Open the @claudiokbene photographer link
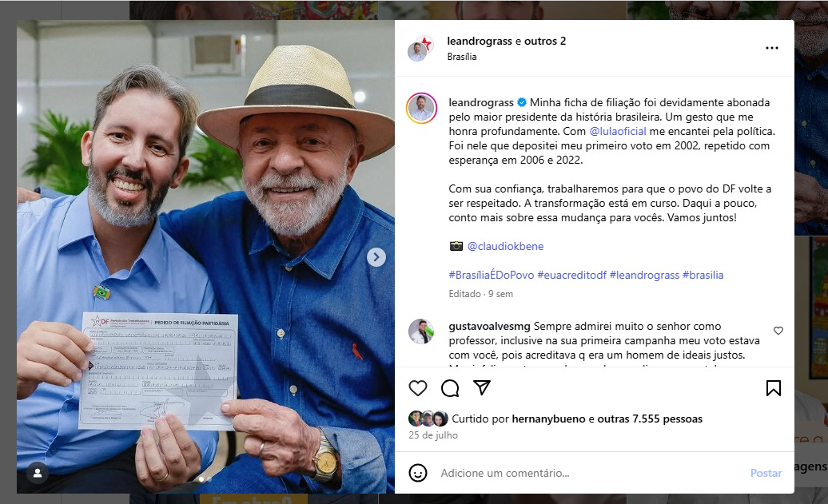The image size is (828, 504). pos(505,247)
